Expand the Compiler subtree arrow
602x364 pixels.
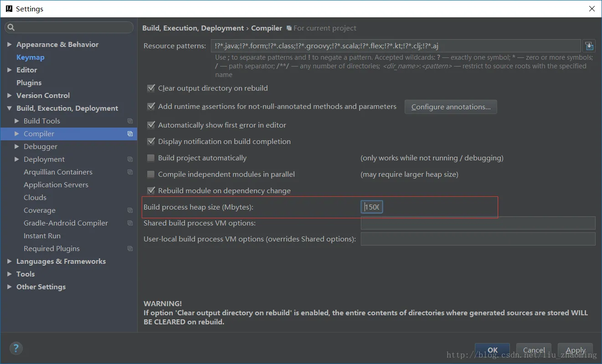coord(17,134)
